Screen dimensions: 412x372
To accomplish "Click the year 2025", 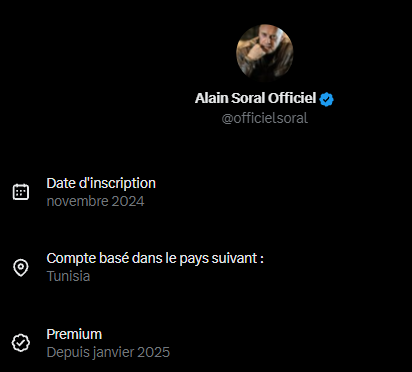I will pos(154,352).
